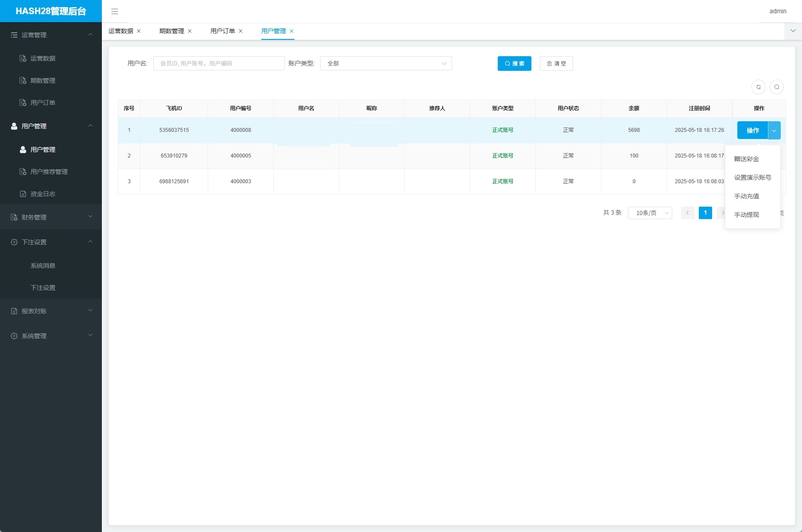Close the 用户订单 tab
This screenshot has width=802, height=532.
point(240,31)
